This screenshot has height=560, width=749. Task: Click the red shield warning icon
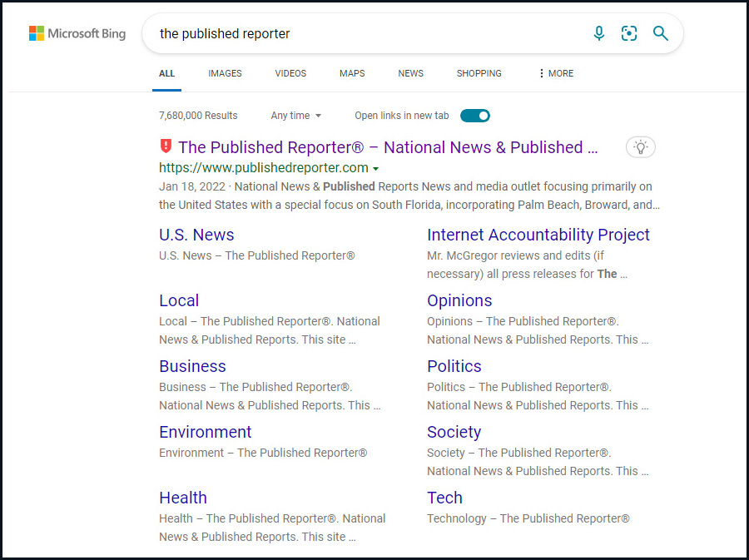[166, 146]
